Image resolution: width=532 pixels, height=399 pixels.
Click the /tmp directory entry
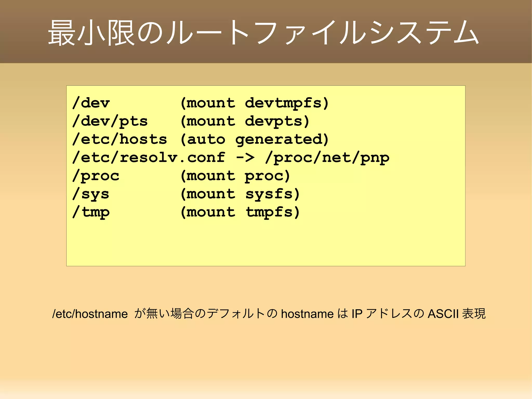(x=91, y=212)
